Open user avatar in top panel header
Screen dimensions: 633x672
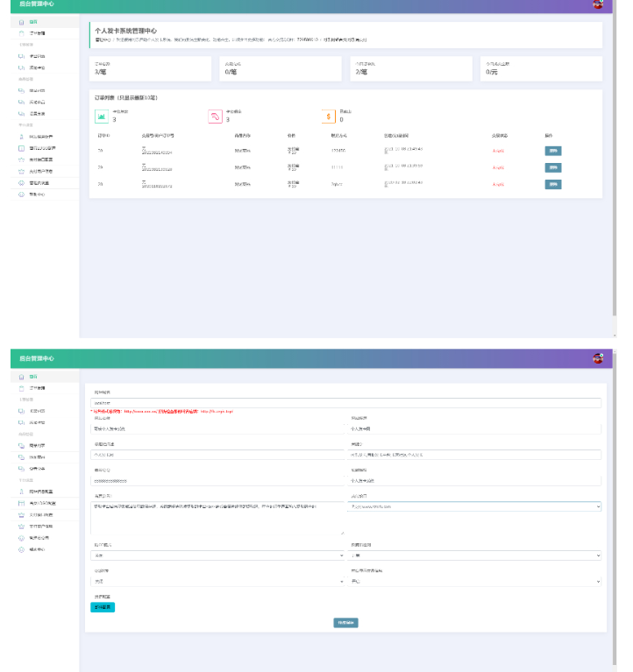pyautogui.click(x=598, y=4)
